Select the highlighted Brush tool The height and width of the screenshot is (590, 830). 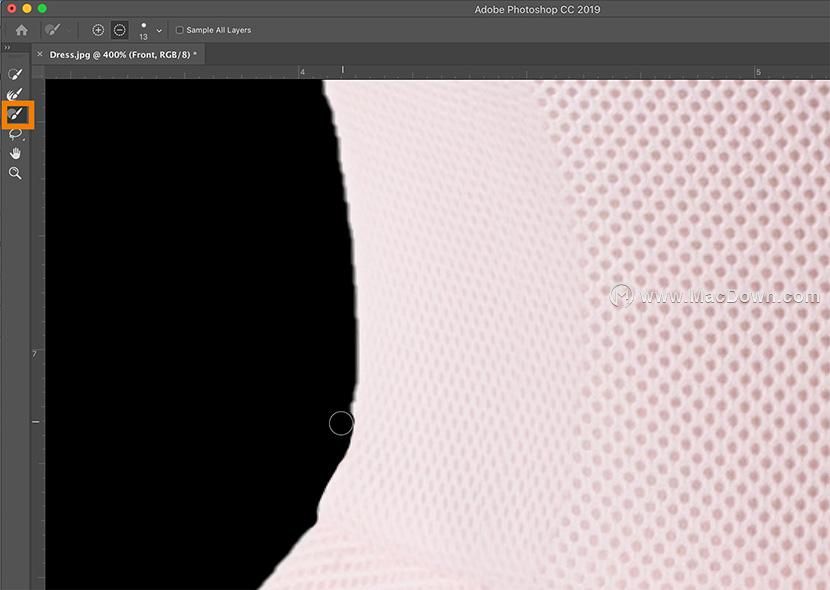coord(16,114)
